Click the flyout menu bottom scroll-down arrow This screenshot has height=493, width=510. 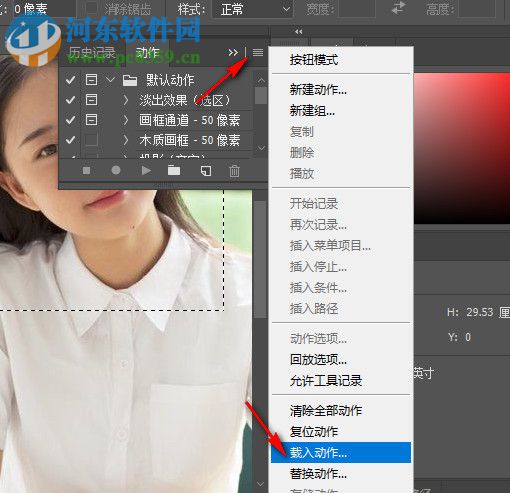coord(261,484)
